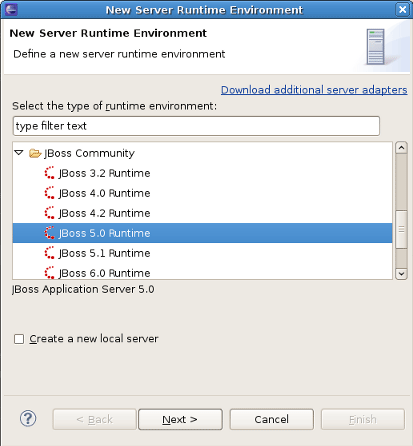Select JBoss 4.2 Runtime in list
Viewport: 413px width, 446px height.
point(104,213)
